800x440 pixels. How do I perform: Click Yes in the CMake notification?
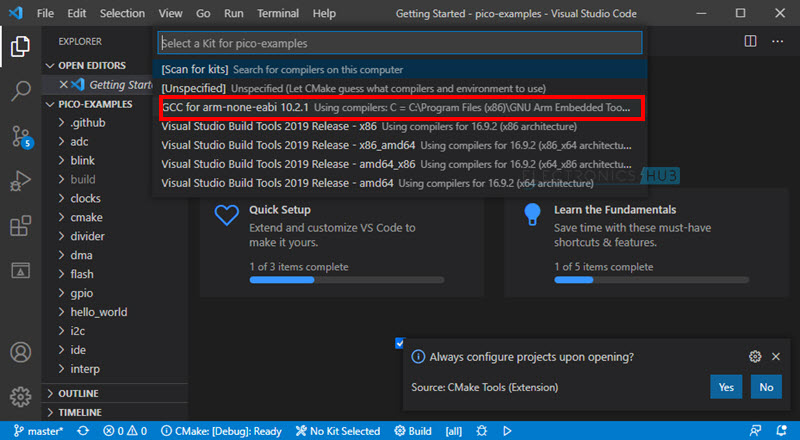point(726,387)
